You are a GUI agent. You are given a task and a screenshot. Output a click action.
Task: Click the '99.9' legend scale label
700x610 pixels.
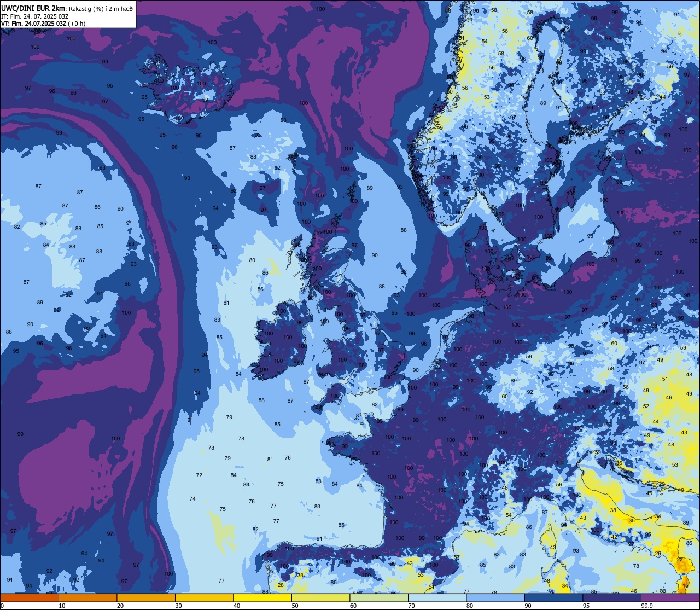point(647,606)
